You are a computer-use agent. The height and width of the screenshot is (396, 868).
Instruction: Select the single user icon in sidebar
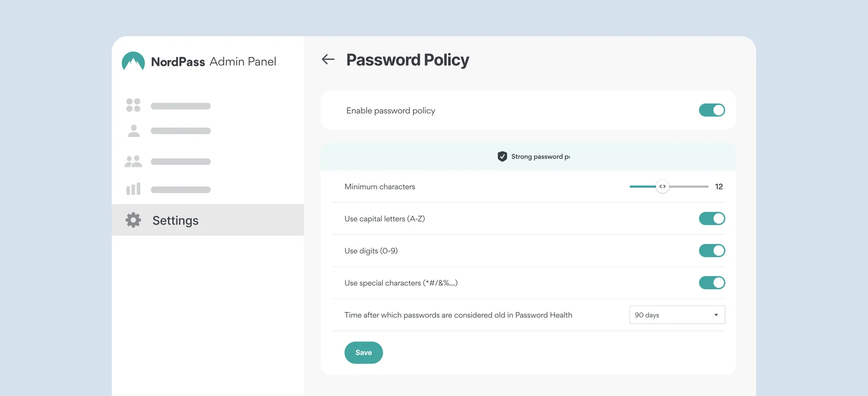133,131
